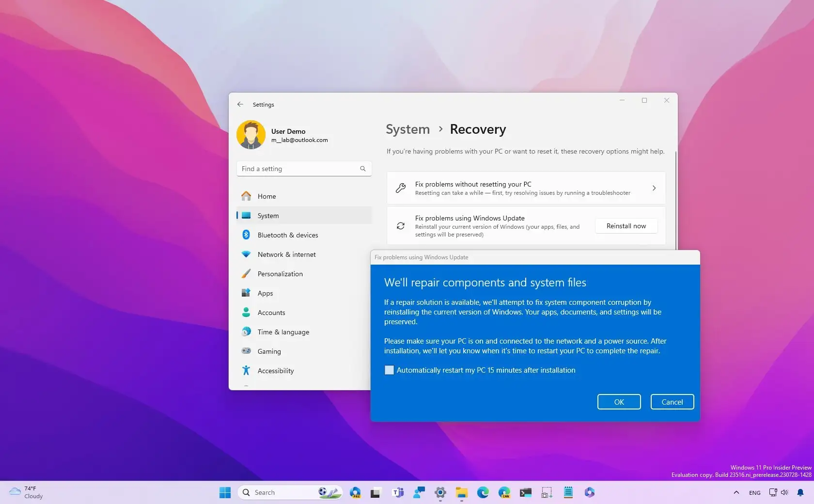Click the System breadcrumb link
Screen dimensions: 814x504
(x=407, y=129)
